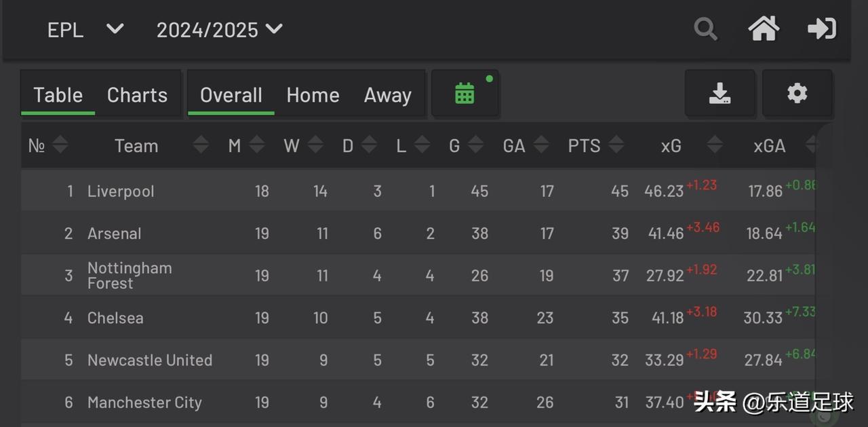Click the Manchester City team row
The height and width of the screenshot is (427, 868).
[418, 403]
